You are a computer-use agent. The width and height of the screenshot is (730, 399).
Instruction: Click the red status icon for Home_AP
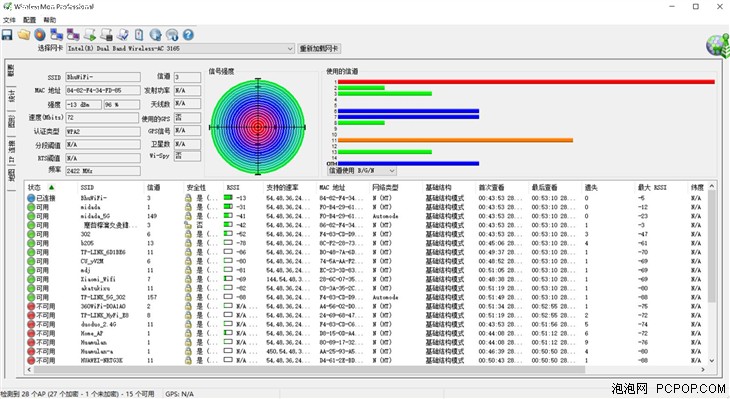31,333
